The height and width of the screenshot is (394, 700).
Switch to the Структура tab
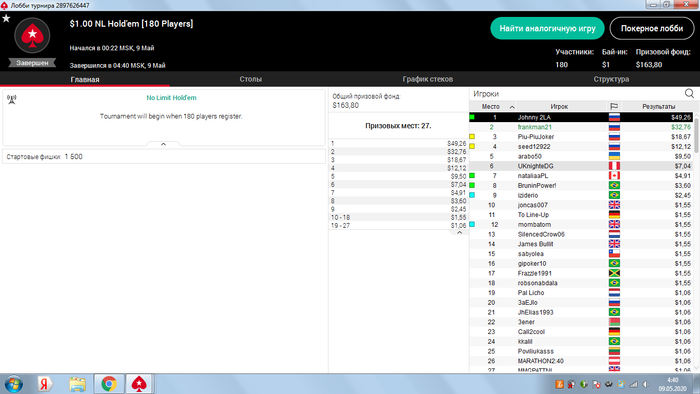pyautogui.click(x=611, y=79)
